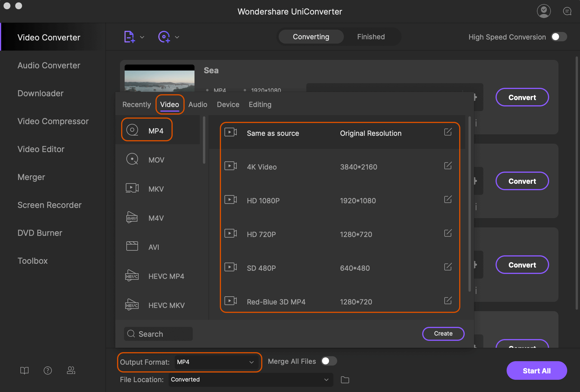Viewport: 580px width, 392px height.
Task: Select the Toolbox tool
Action: (33, 261)
